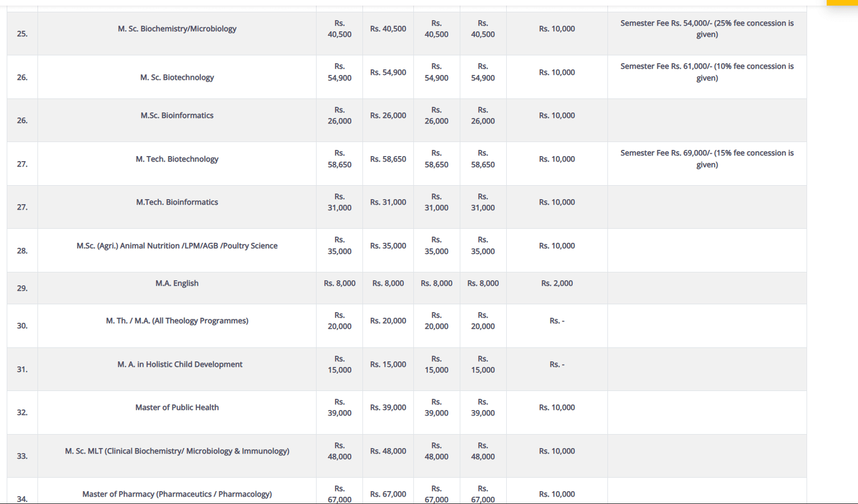Click the M. Sc. Biochemistry/Microbiology course name

[177, 29]
